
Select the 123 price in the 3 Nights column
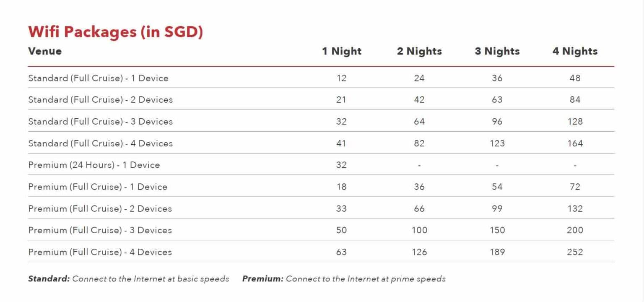pos(497,143)
